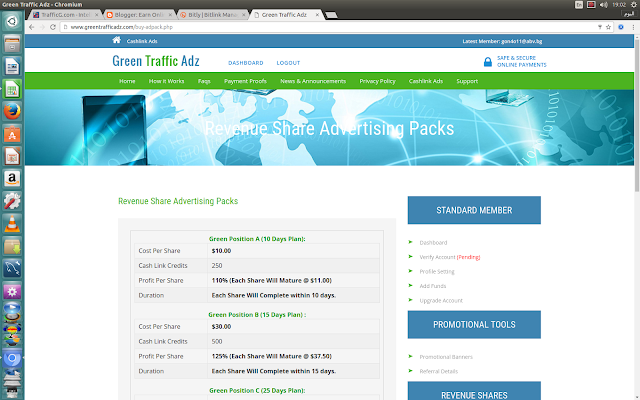Open Payment Proofs menu item
The width and height of the screenshot is (640, 400).
pyautogui.click(x=245, y=81)
